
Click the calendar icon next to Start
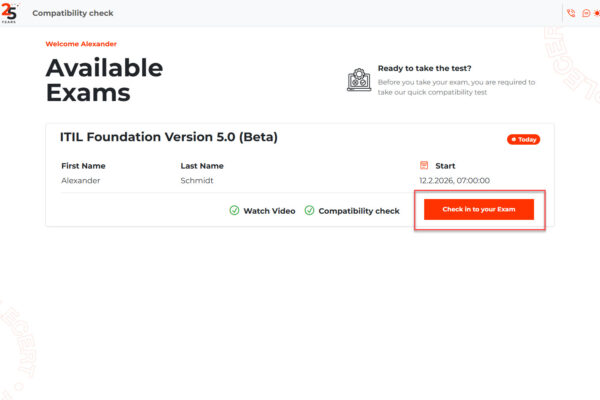coord(424,165)
